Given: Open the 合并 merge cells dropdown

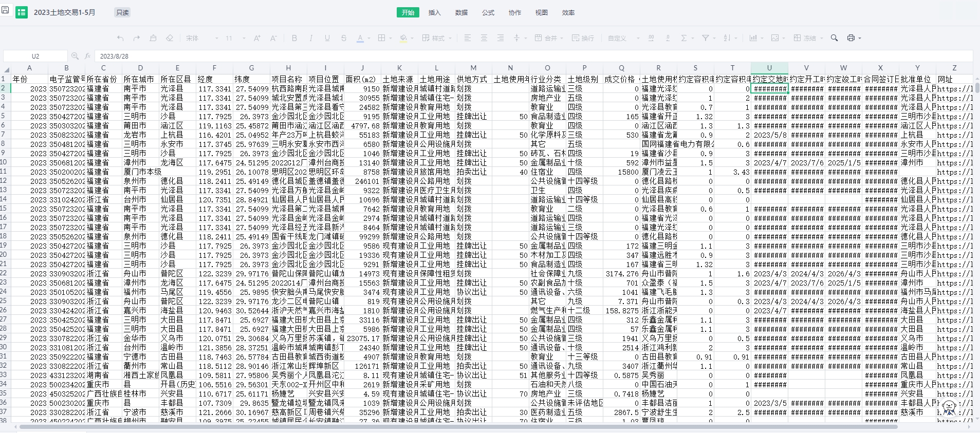Looking at the screenshot, I should click(x=549, y=38).
